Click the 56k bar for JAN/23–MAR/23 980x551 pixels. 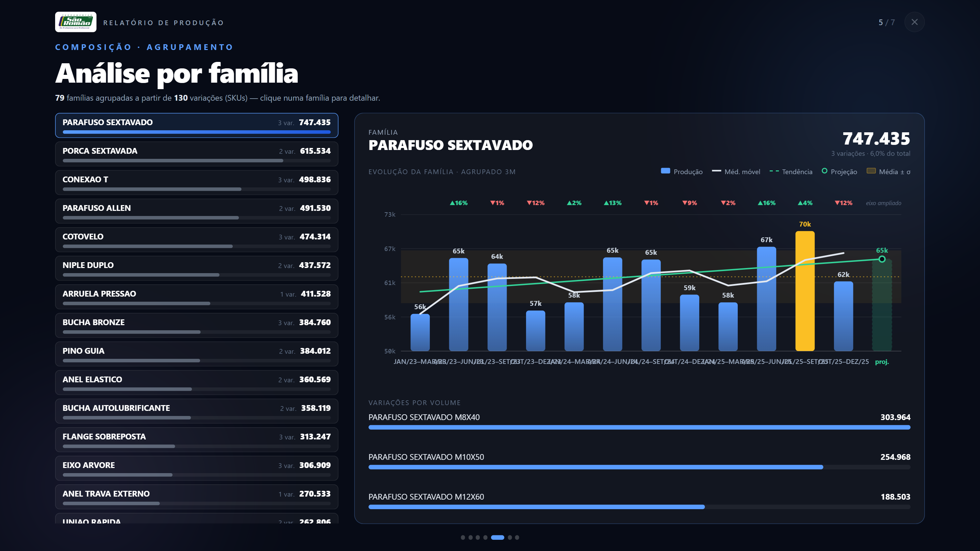pos(420,332)
